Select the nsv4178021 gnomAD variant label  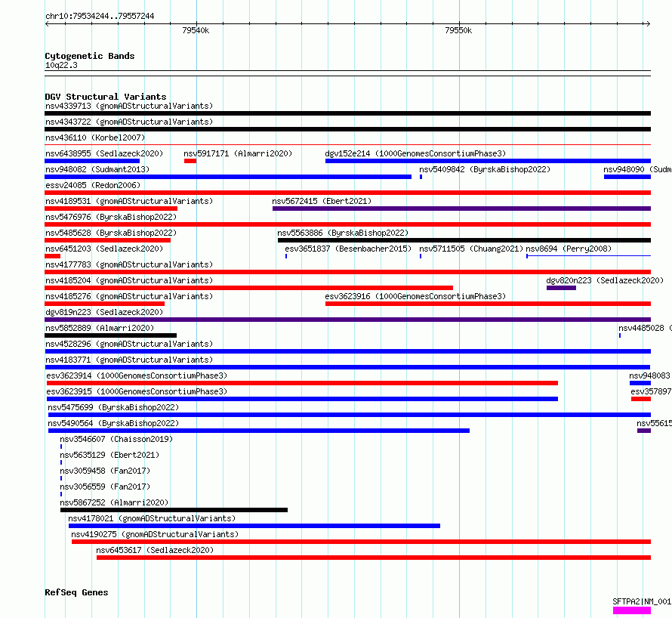(152, 518)
